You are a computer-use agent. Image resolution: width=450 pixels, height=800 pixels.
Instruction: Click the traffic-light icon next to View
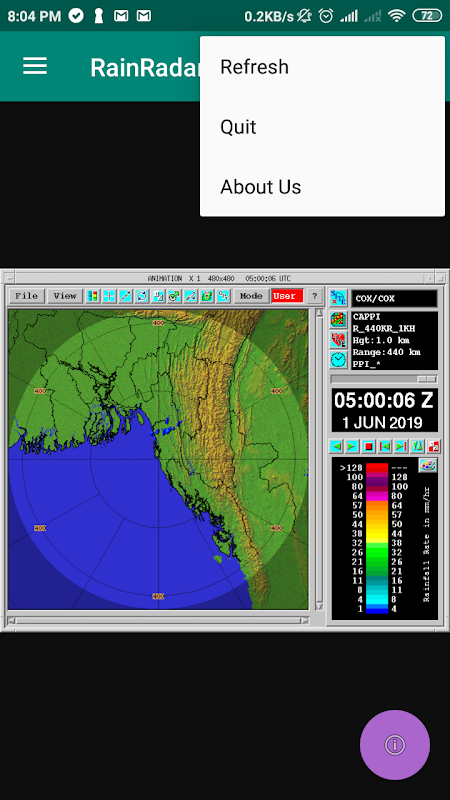[x=92, y=296]
